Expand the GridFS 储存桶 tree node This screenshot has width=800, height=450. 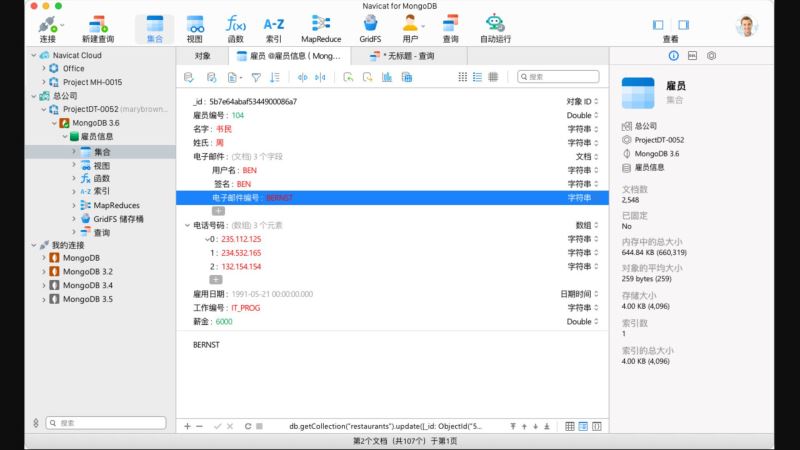tap(74, 218)
